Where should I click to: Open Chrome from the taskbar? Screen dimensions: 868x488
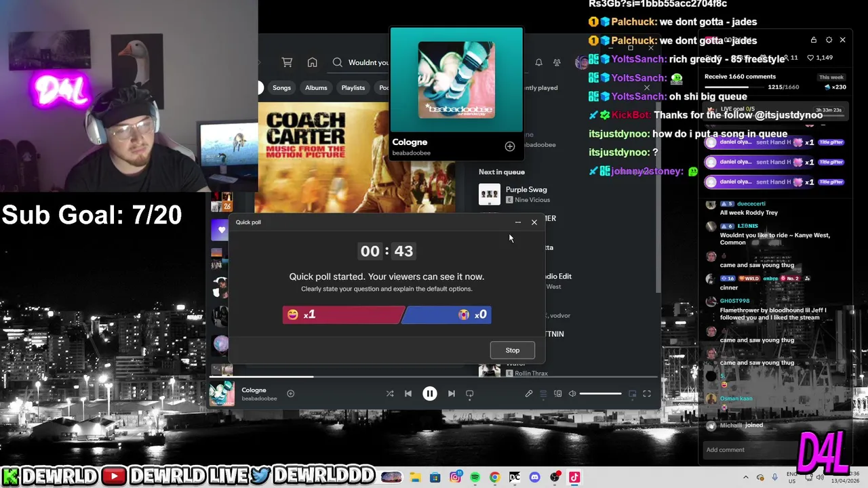494,477
